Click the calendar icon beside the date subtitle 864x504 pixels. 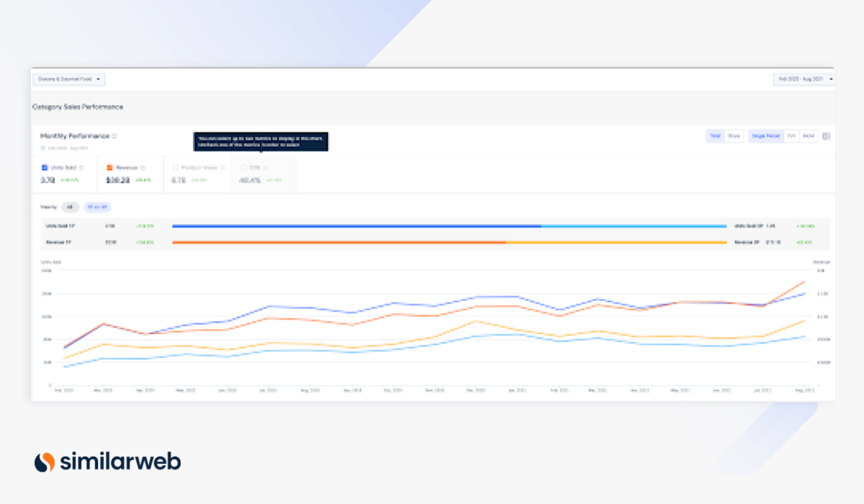44,147
